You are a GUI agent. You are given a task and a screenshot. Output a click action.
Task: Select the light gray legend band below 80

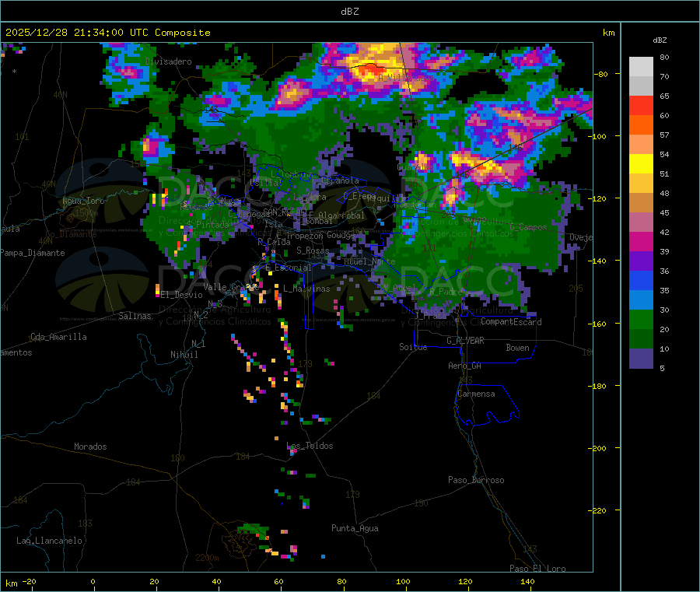point(641,67)
